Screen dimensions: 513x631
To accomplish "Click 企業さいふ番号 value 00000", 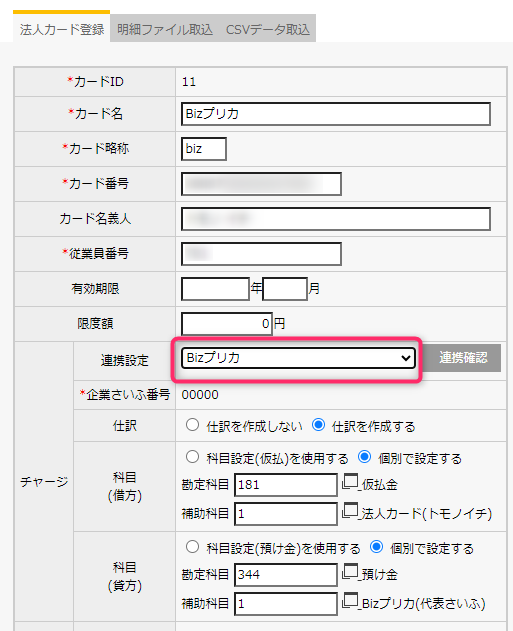I will pos(200,395).
